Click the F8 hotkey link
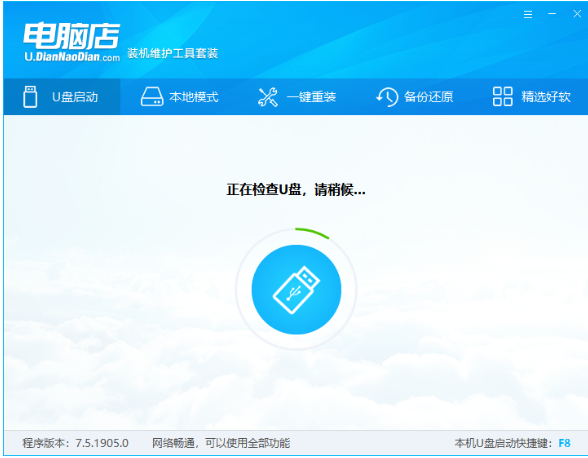The width and height of the screenshot is (588, 458). coord(564,443)
